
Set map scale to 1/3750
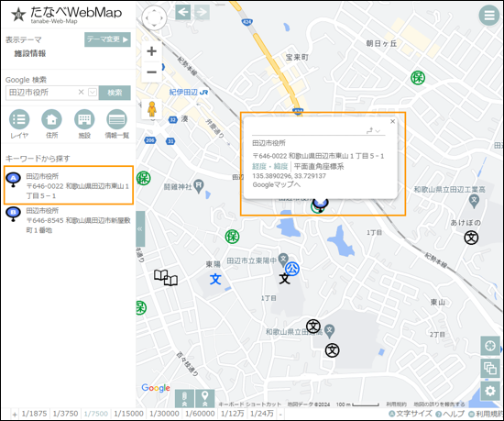66,414
